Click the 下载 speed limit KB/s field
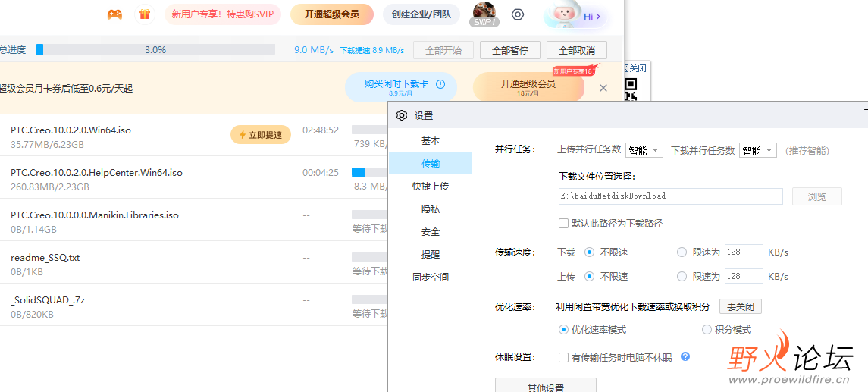This screenshot has height=392, width=868. click(x=744, y=252)
